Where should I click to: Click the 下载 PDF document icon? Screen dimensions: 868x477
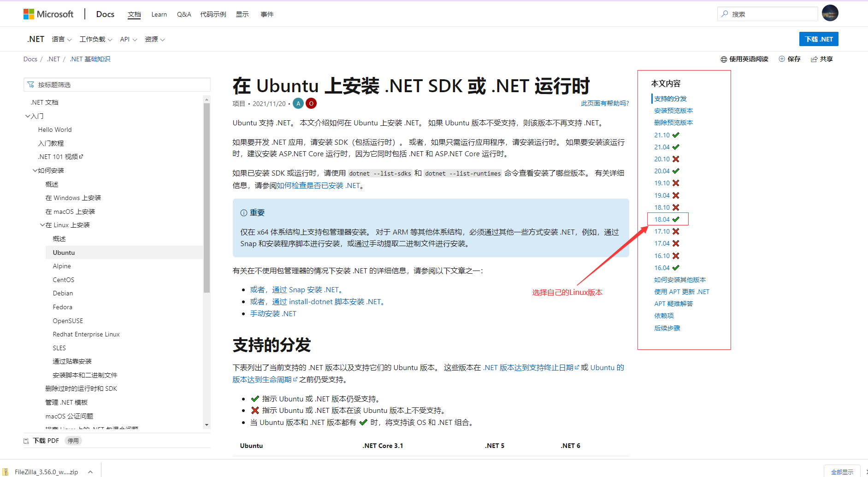(26, 441)
